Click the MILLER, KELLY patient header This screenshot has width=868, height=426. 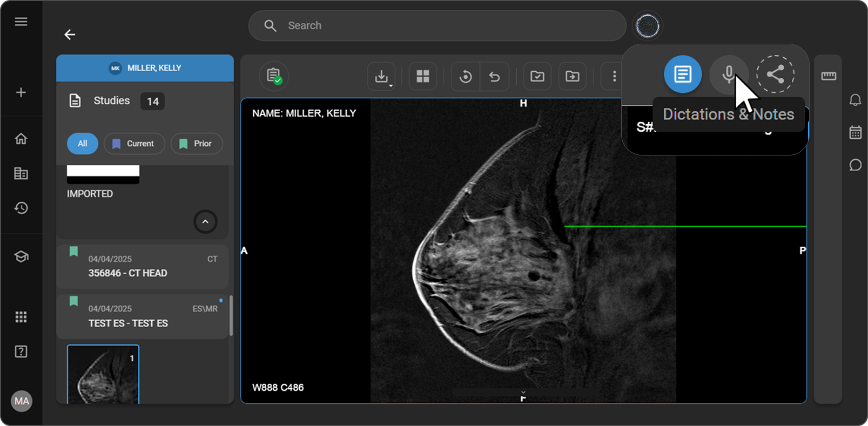(145, 68)
